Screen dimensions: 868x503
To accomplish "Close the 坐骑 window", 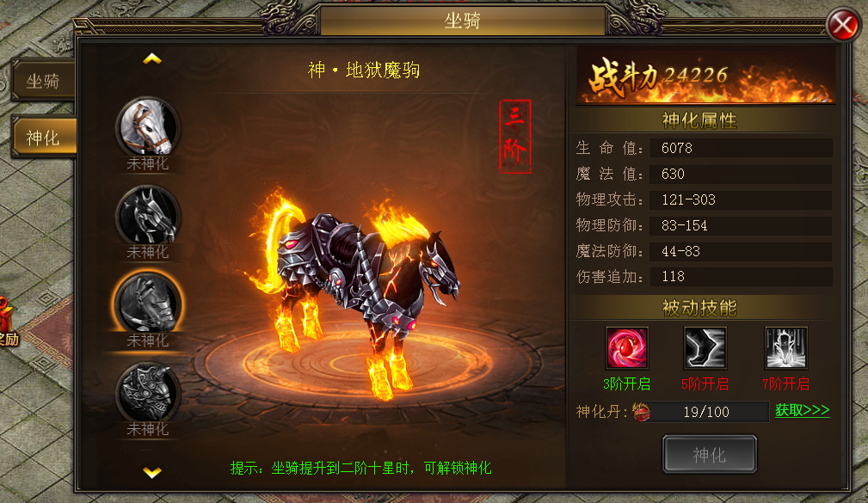I will tap(842, 25).
